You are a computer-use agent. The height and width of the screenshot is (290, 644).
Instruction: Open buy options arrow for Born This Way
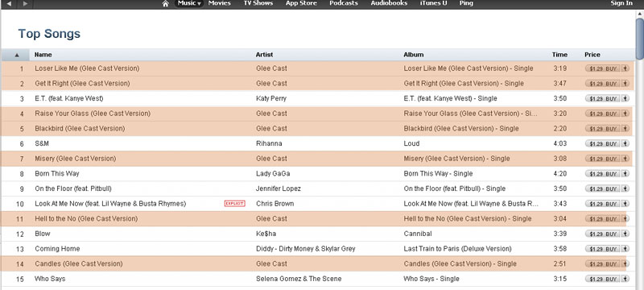tap(625, 174)
